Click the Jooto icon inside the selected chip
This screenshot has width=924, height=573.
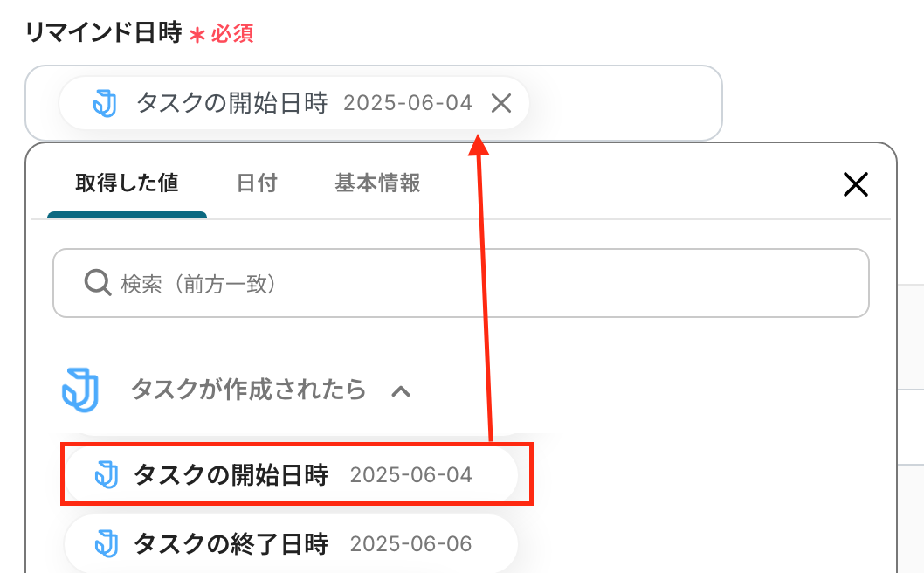tap(105, 104)
